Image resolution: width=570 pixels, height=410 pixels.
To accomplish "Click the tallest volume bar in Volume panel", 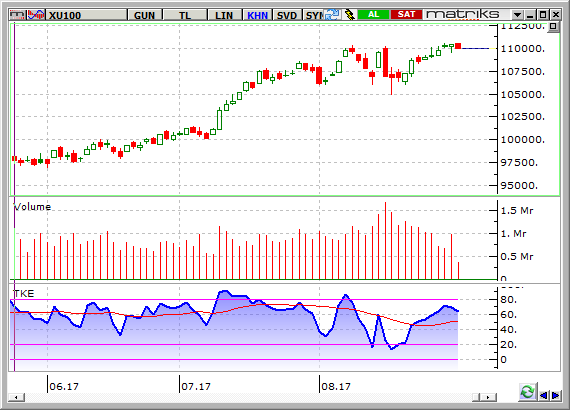I will 385,241.
